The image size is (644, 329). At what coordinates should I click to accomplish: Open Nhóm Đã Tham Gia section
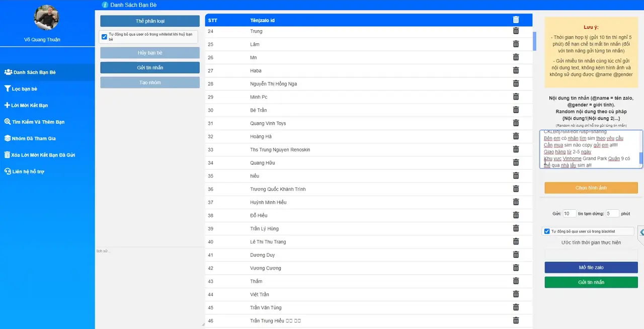pos(33,138)
